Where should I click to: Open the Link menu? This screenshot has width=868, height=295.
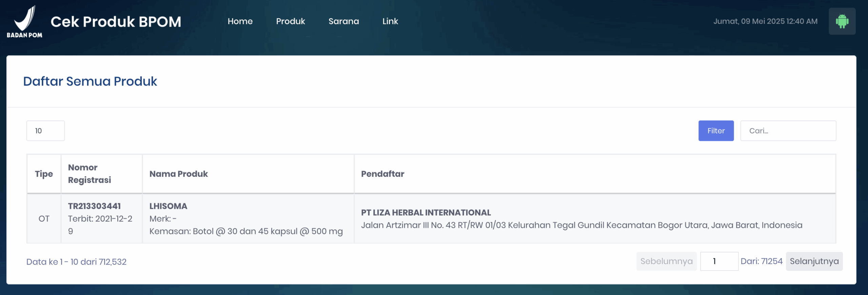390,21
